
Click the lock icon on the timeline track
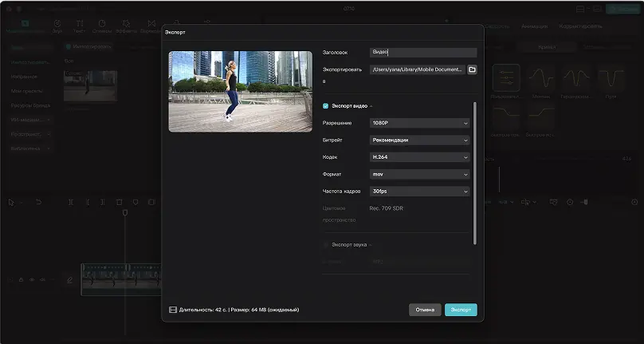click(x=21, y=280)
